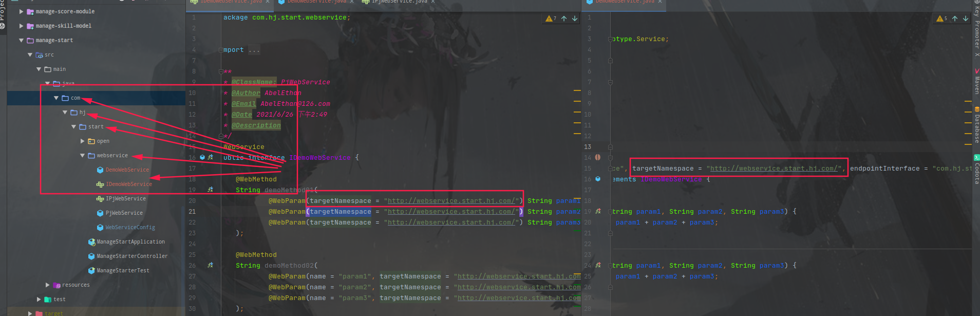Click the namespace URL on line 22
The width and height of the screenshot is (980, 316).
pyautogui.click(x=451, y=222)
